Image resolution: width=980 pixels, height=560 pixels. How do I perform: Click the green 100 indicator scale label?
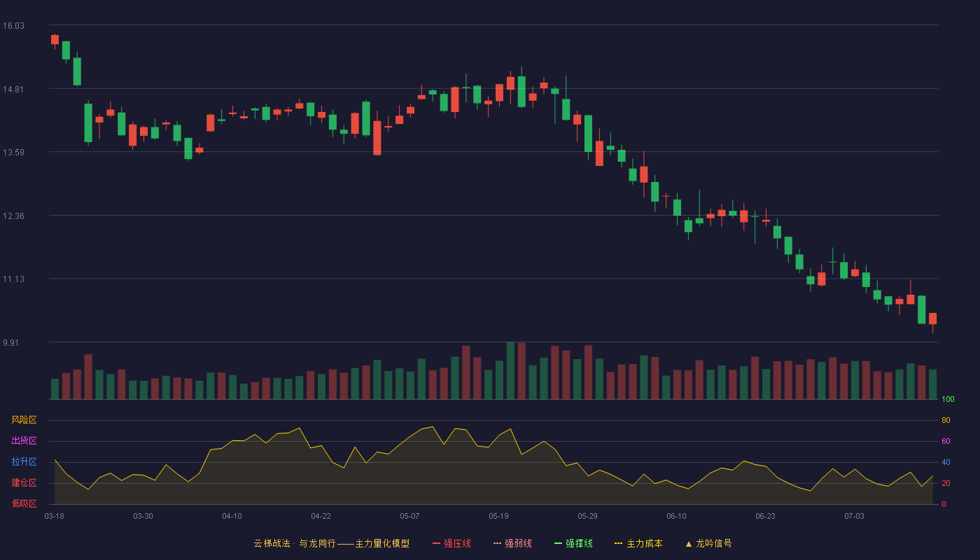tap(948, 400)
